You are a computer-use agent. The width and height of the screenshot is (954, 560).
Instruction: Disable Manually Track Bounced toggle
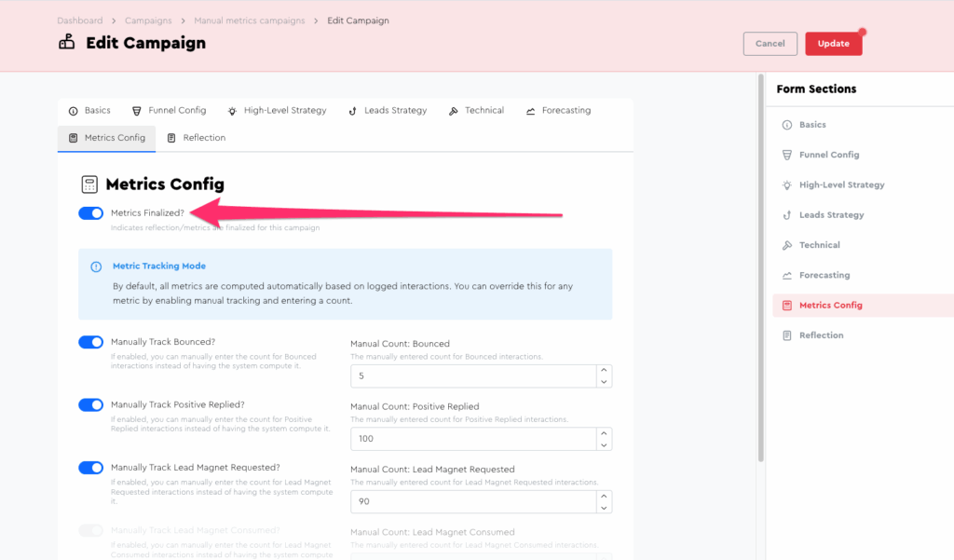[91, 342]
